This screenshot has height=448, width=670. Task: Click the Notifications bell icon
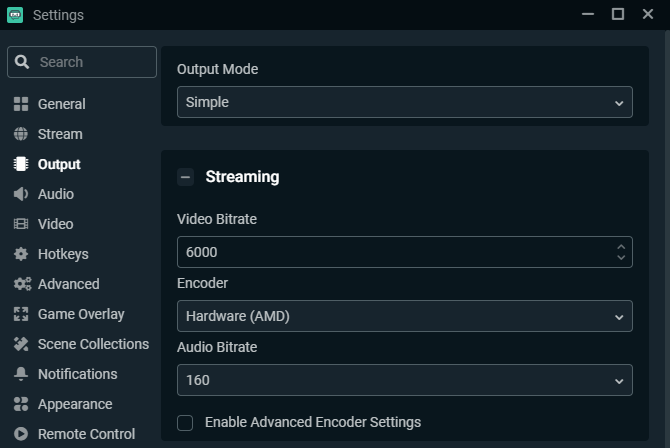click(x=21, y=374)
